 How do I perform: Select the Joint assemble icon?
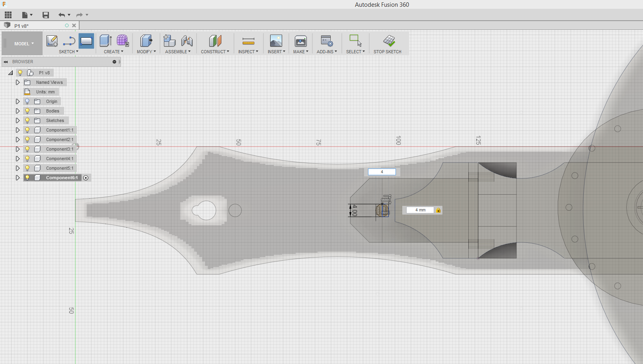coord(187,41)
